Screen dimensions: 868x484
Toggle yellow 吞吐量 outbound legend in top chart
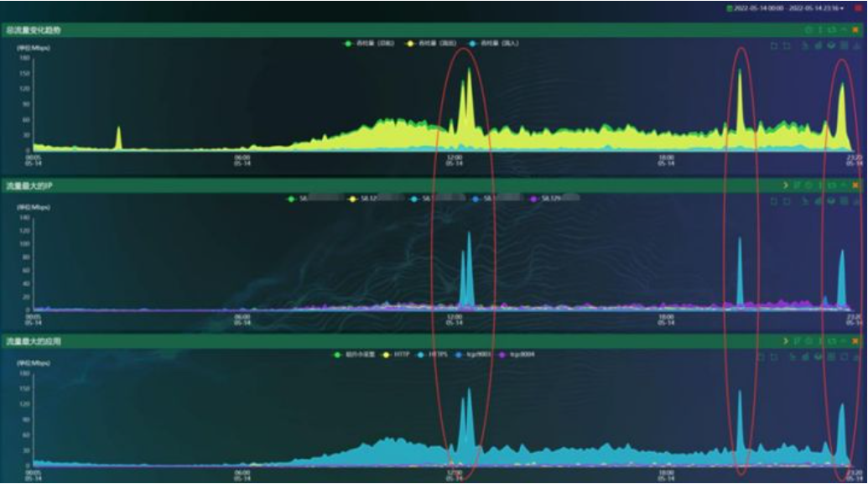[431, 43]
